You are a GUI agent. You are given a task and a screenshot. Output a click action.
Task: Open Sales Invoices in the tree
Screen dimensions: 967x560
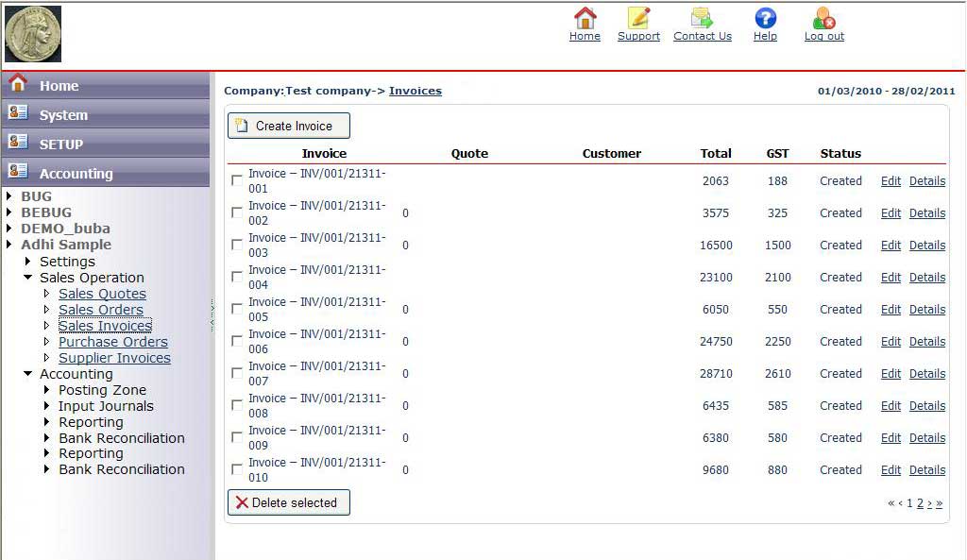[106, 326]
